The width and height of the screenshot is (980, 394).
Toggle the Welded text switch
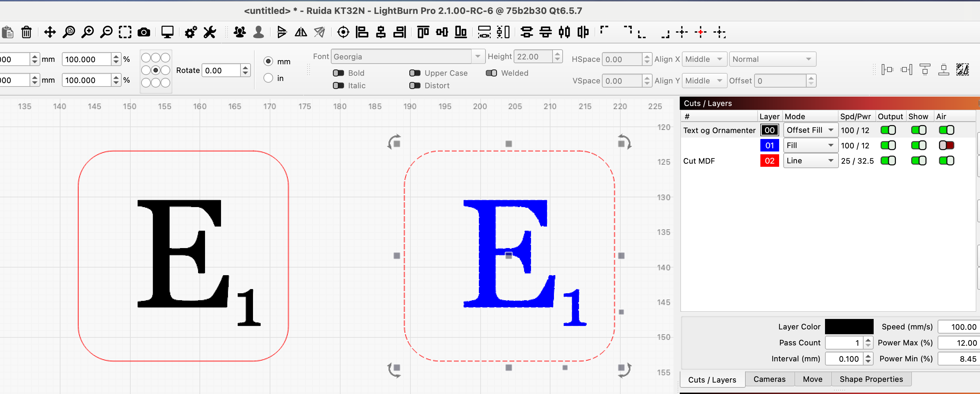pos(491,73)
